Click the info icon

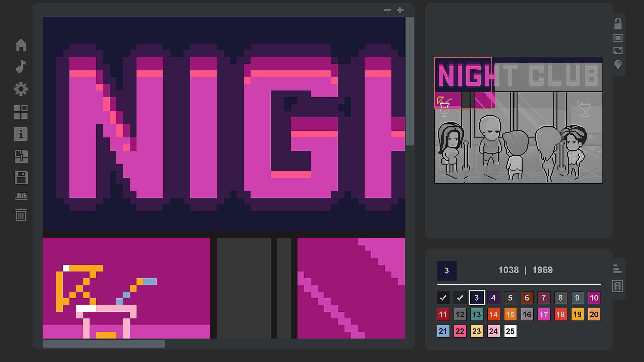click(21, 134)
